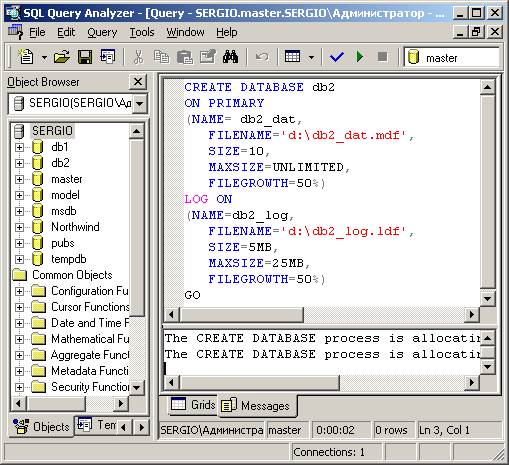Open the master database dropdown
Screen dimensions: 509x465
click(452, 58)
